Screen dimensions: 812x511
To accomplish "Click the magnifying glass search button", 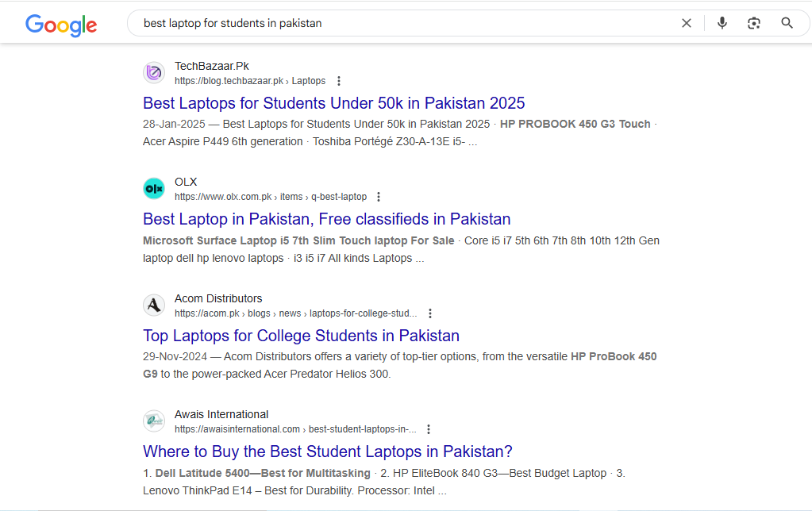I will [x=787, y=23].
